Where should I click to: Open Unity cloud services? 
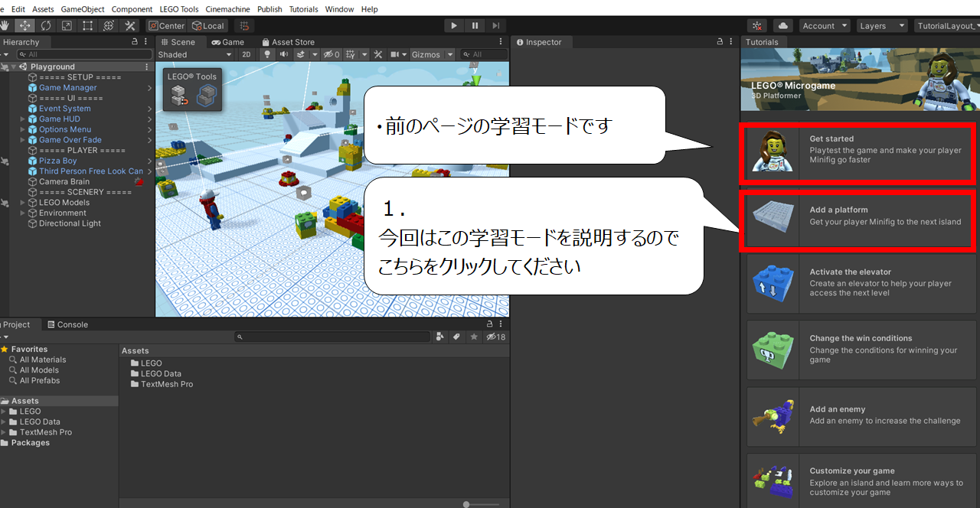click(x=783, y=25)
